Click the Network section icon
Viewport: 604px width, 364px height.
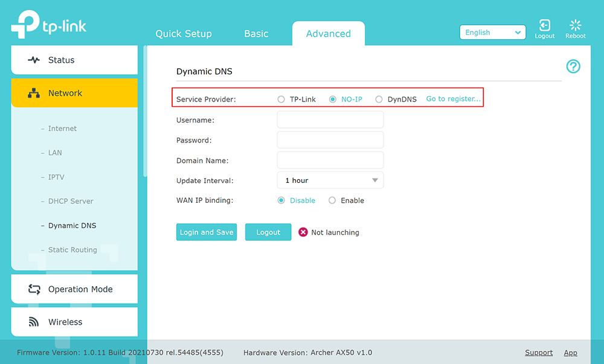click(33, 93)
